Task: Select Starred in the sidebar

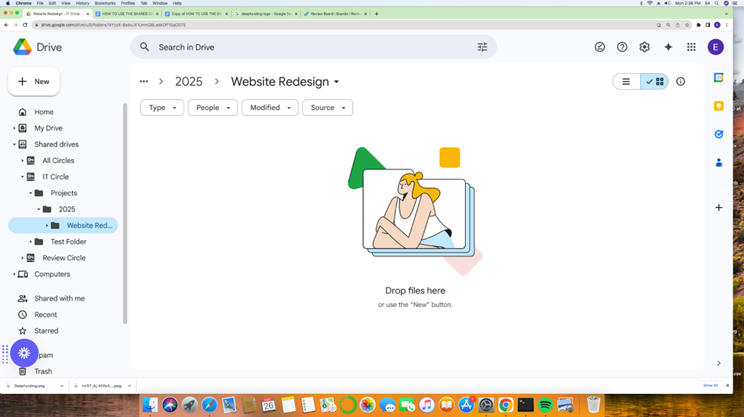Action: tap(46, 331)
